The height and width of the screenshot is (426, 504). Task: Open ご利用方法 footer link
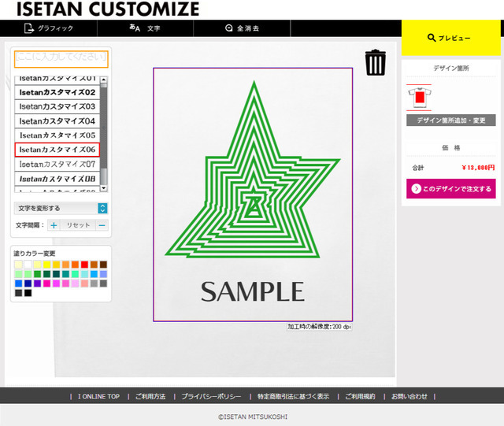[x=150, y=396]
